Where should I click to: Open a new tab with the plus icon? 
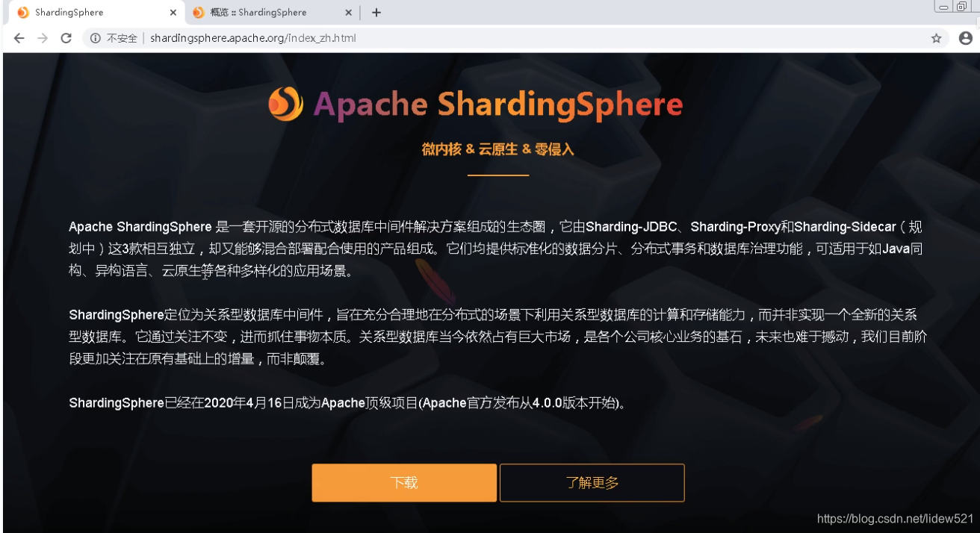pyautogui.click(x=376, y=13)
